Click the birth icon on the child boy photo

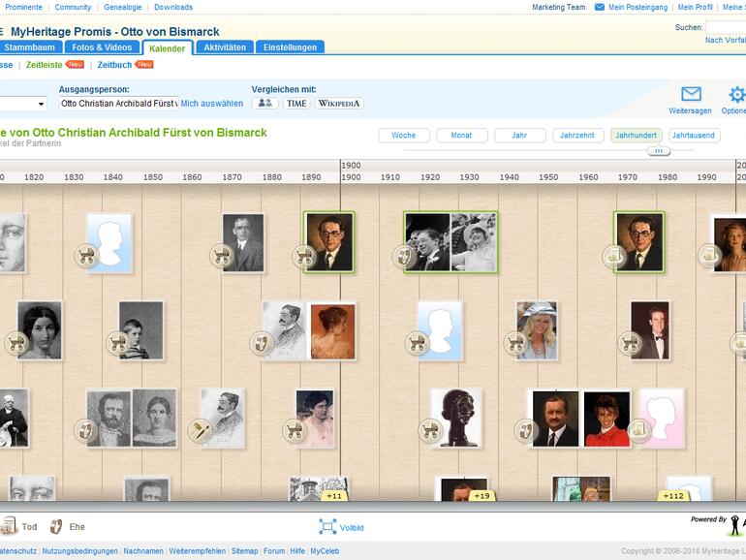pyautogui.click(x=117, y=343)
